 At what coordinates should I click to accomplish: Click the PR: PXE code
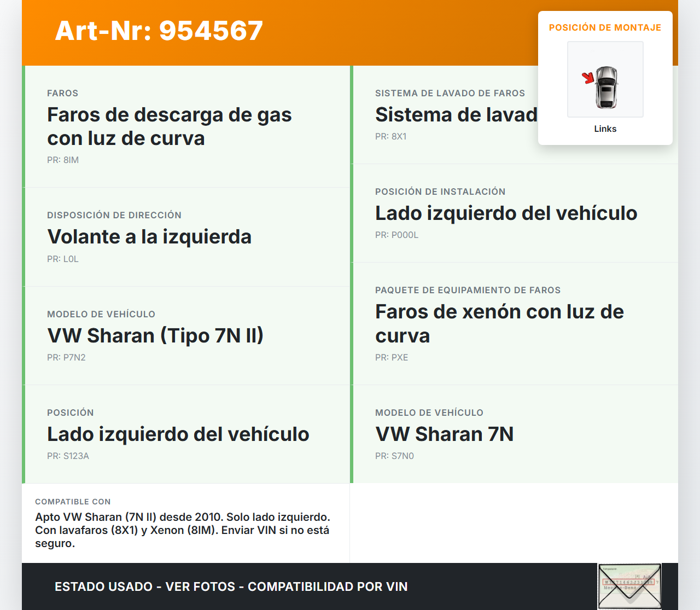click(x=392, y=358)
